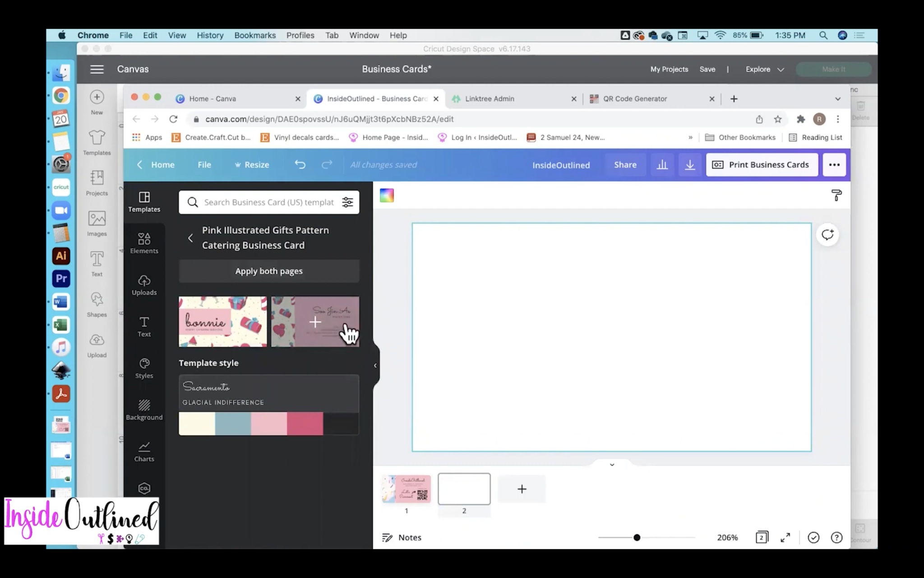This screenshot has height=578, width=924.
Task: Click the paint roller copy style icon
Action: pyautogui.click(x=836, y=196)
